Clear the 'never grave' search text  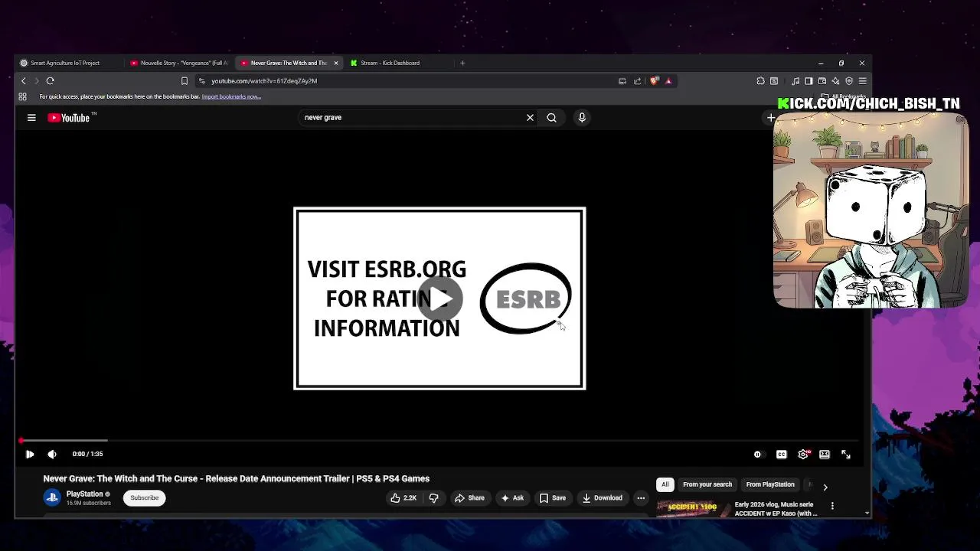530,118
